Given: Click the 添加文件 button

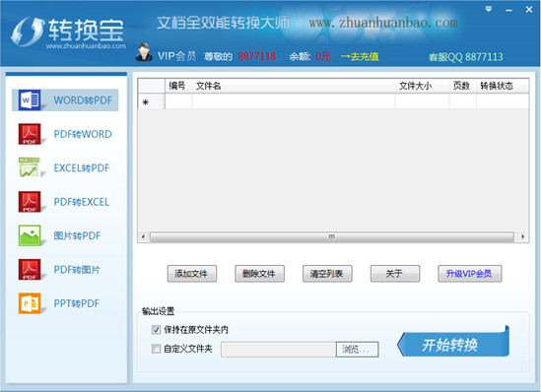Looking at the screenshot, I should pyautogui.click(x=192, y=274).
